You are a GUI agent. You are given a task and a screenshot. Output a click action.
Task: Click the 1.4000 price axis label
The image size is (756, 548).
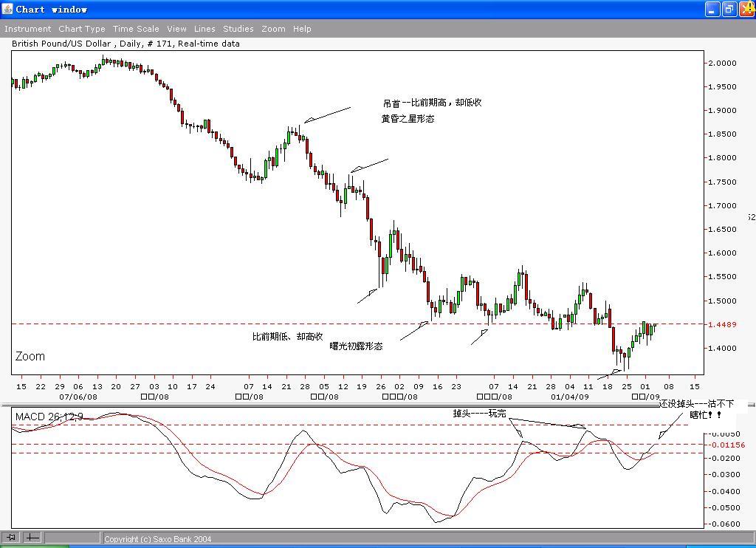pyautogui.click(x=722, y=348)
